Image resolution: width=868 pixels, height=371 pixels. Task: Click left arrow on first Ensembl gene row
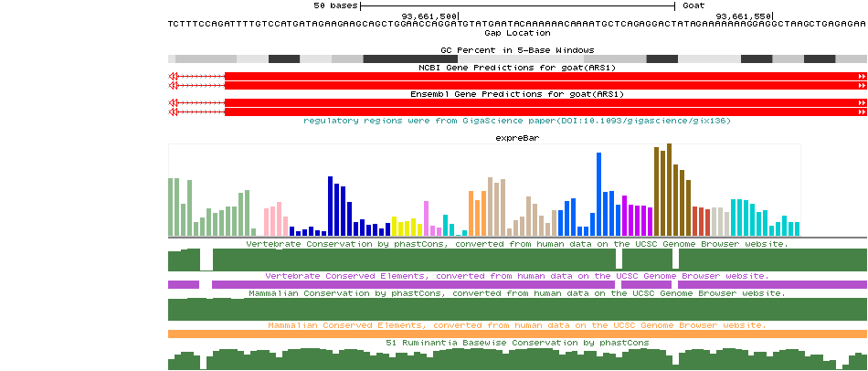coord(173,102)
